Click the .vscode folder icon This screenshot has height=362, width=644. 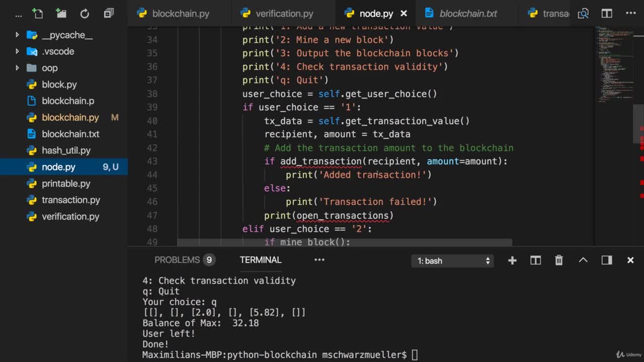click(32, 51)
